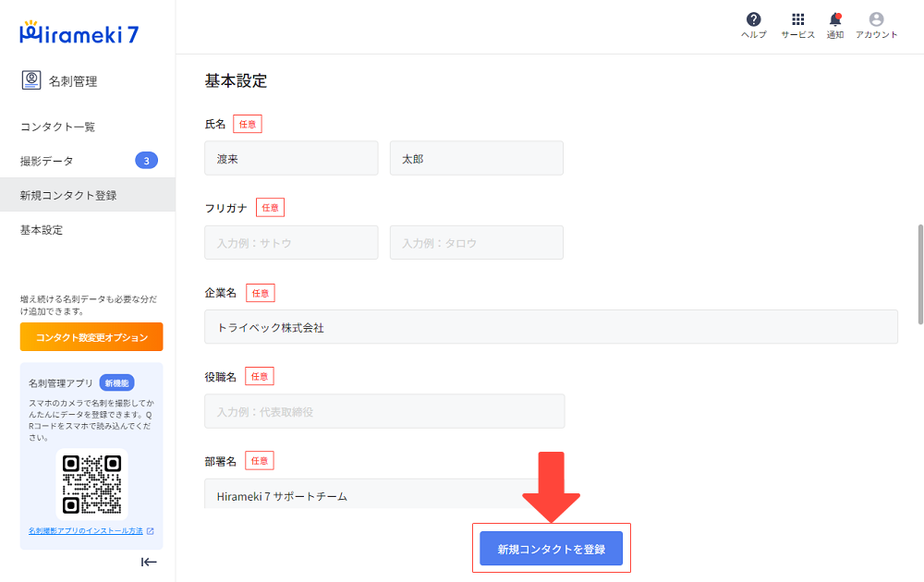The height and width of the screenshot is (582, 924).
Task: Click the 基本設定 section heading
Action: pyautogui.click(x=236, y=80)
